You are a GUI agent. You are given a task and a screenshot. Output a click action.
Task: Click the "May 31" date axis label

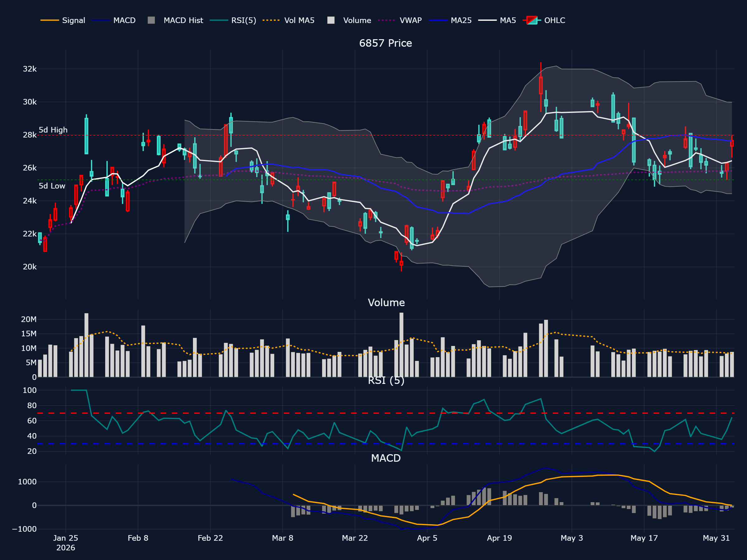pyautogui.click(x=716, y=538)
